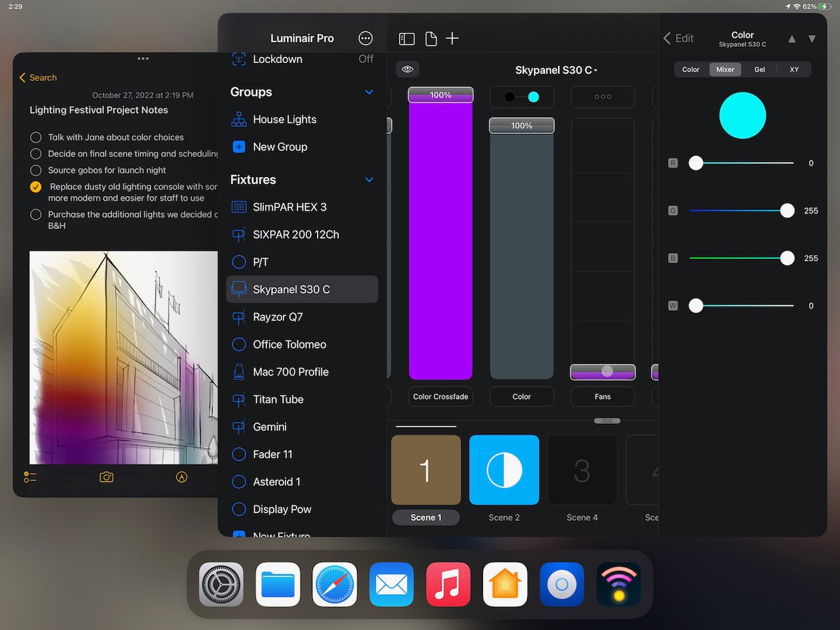The height and width of the screenshot is (630, 840).
Task: Uncheck 'Replace dusty old lighting console' item
Action: click(36, 187)
